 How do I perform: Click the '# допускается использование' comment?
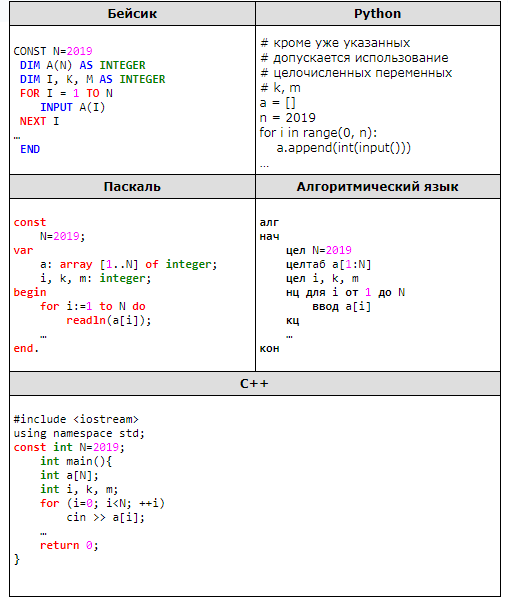point(354,58)
